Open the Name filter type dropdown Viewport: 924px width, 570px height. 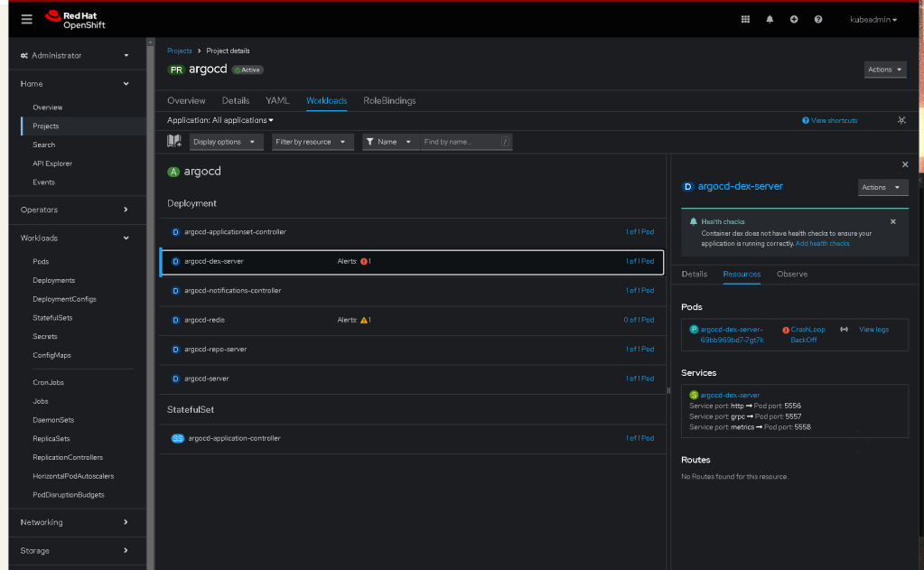391,142
